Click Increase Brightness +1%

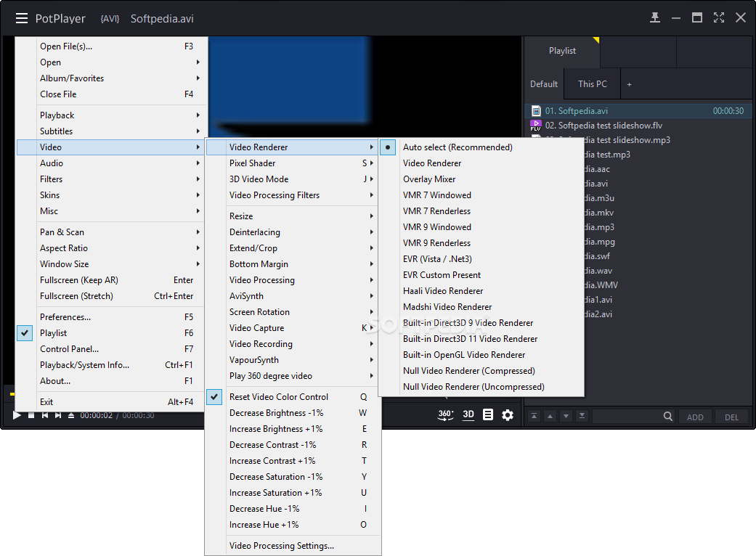tap(293, 429)
